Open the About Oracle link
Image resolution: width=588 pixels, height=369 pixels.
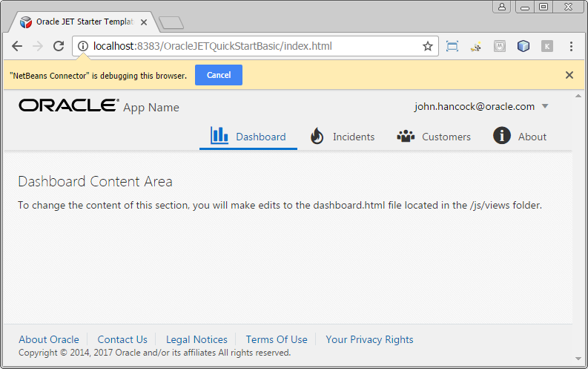(49, 339)
